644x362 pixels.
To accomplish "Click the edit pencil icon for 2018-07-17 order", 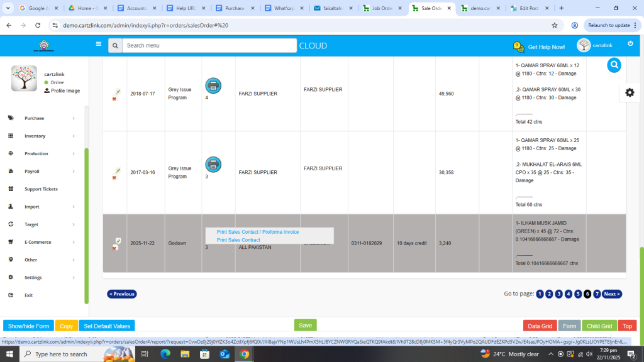I will coord(117,92).
